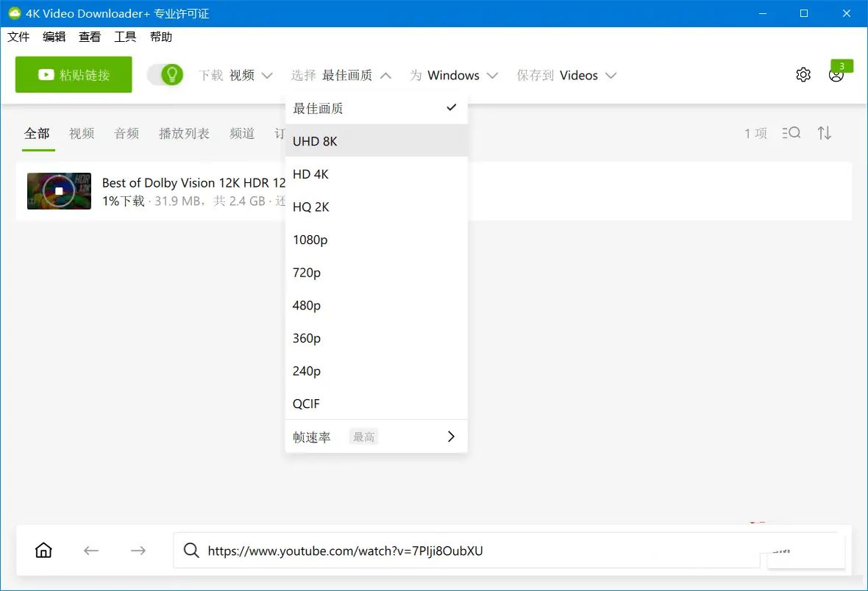Go to the Home page via the home icon
The width and height of the screenshot is (868, 591).
tap(43, 550)
